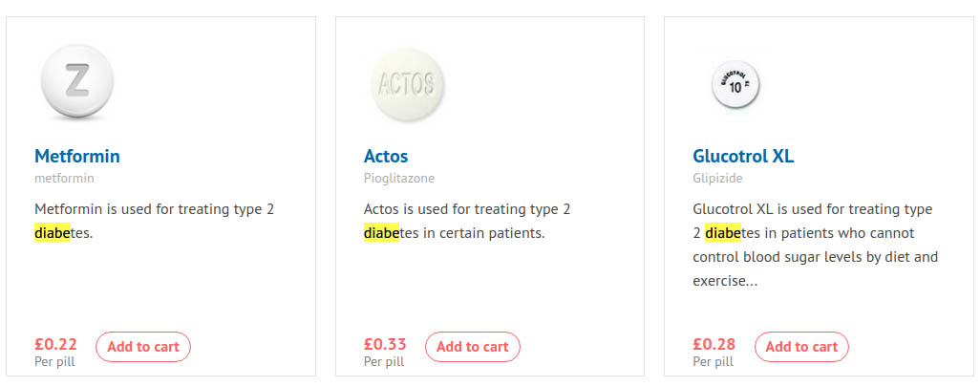This screenshot has height=387, width=980.
Task: Open the Metformin product title link
Action: point(77,156)
